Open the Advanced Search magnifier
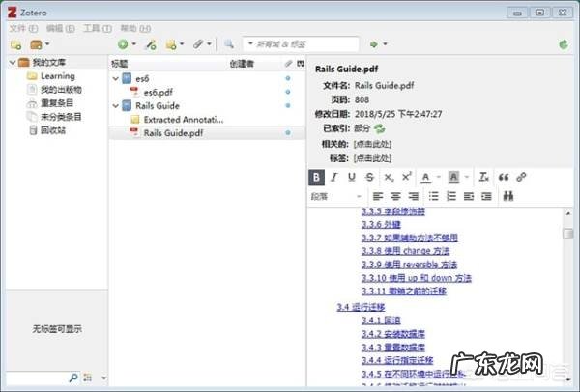The width and height of the screenshot is (580, 392). [229, 44]
